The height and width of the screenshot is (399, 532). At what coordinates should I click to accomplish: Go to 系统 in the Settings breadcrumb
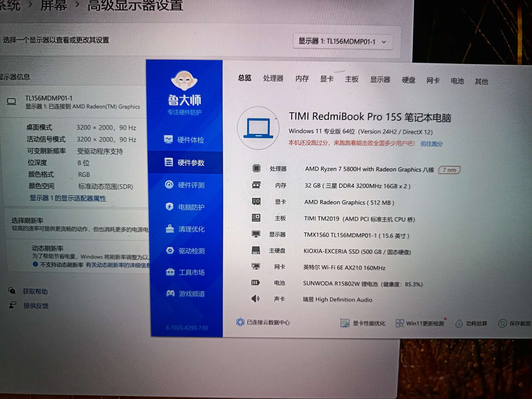(x=10, y=5)
